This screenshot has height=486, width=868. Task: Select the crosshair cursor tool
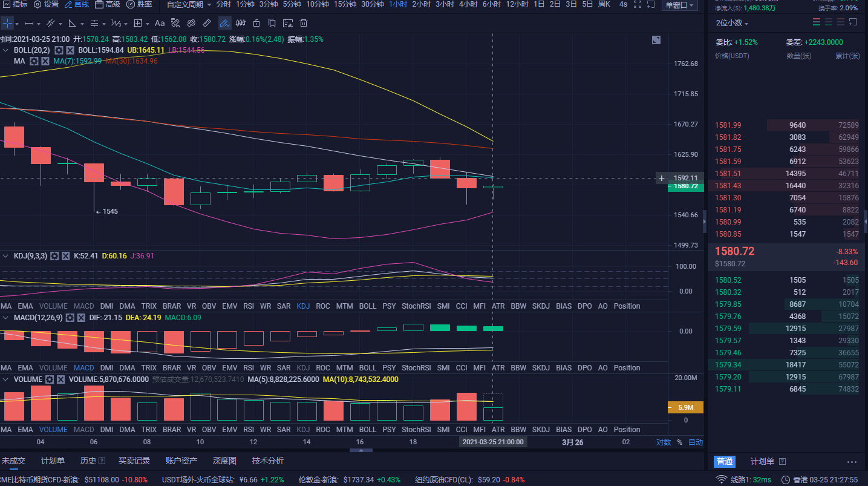(x=6, y=24)
